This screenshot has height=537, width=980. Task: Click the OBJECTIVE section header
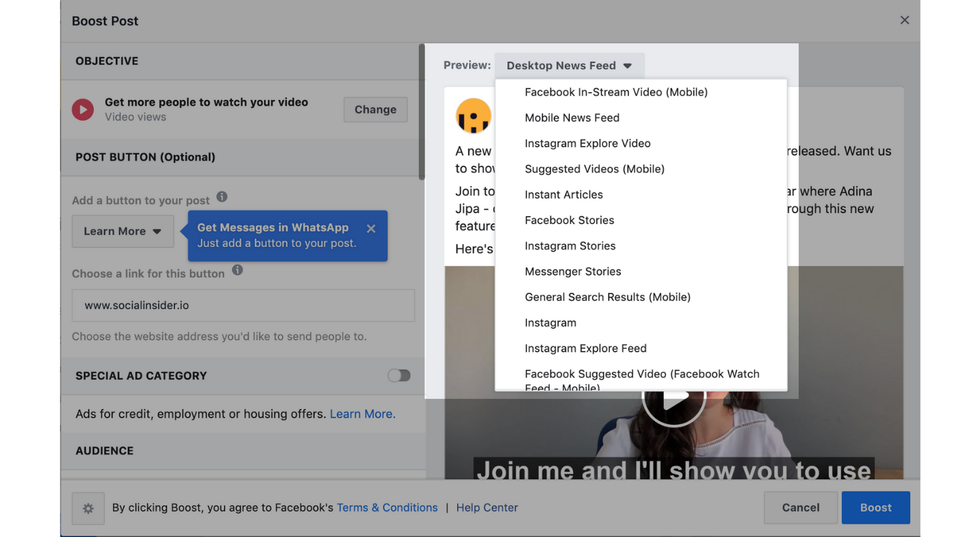click(x=107, y=61)
